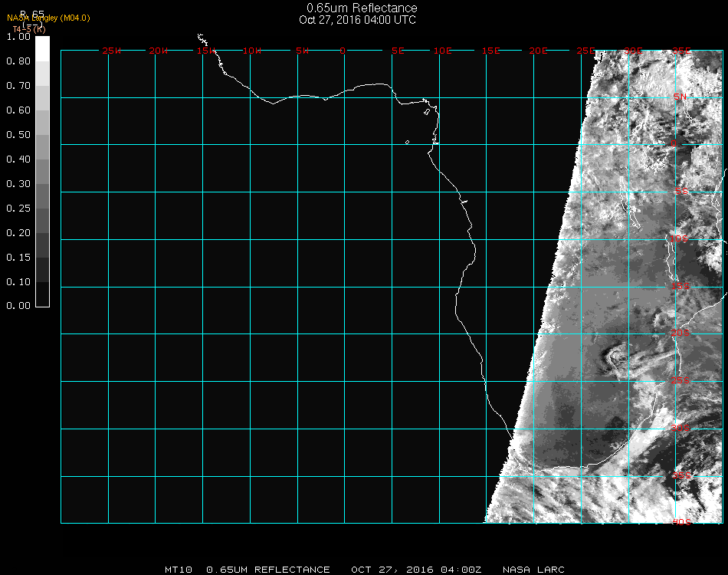Click the '35S' latitude label

point(681,475)
